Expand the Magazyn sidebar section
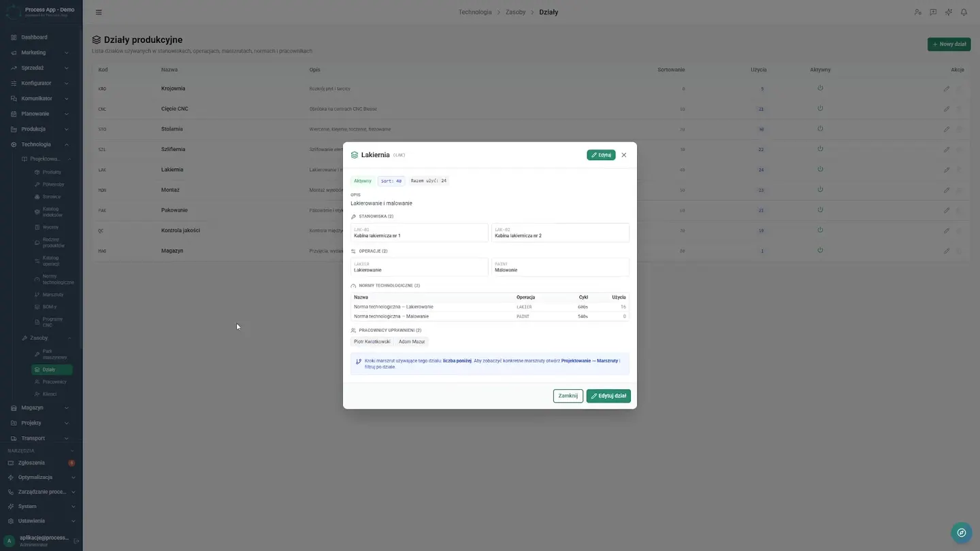The height and width of the screenshot is (551, 980). (x=41, y=407)
